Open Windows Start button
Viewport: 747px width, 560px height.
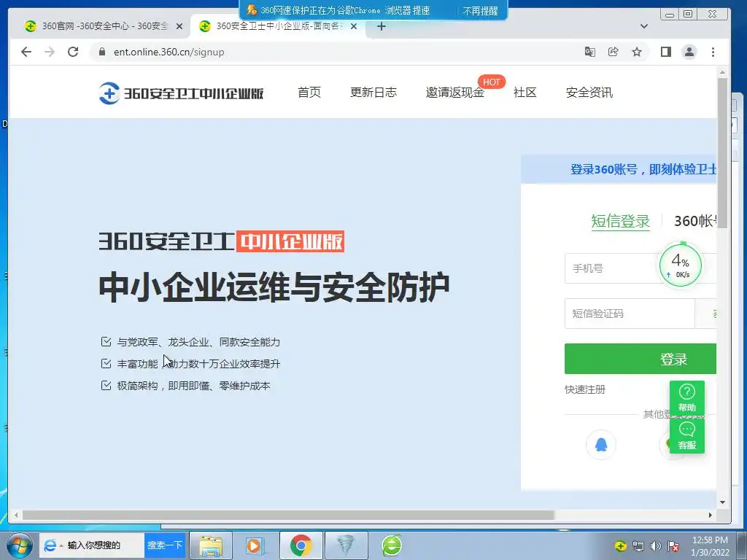(x=20, y=545)
